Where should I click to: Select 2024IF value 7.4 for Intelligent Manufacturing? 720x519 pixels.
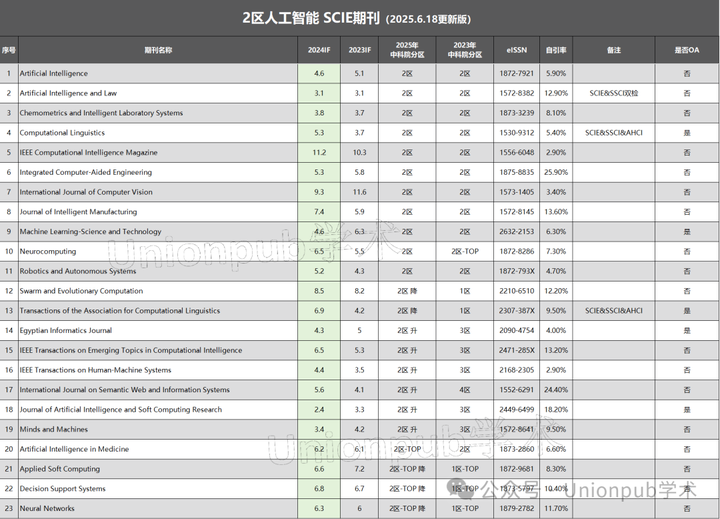(x=319, y=212)
